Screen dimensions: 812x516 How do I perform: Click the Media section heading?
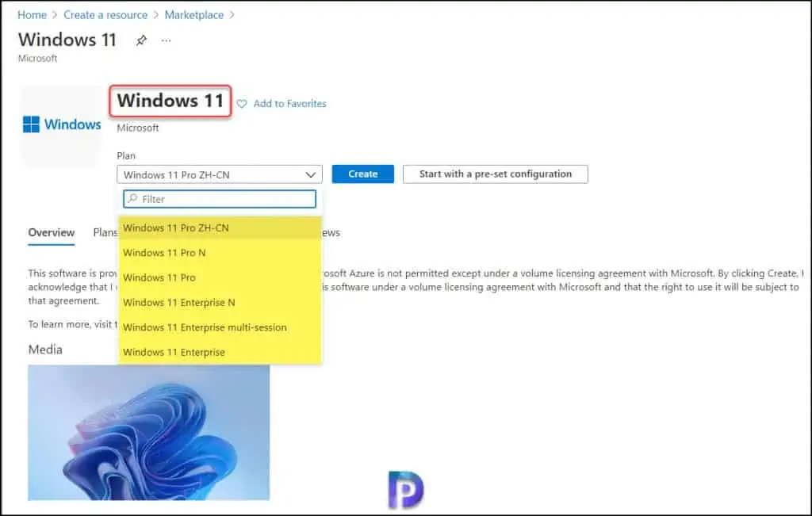45,350
